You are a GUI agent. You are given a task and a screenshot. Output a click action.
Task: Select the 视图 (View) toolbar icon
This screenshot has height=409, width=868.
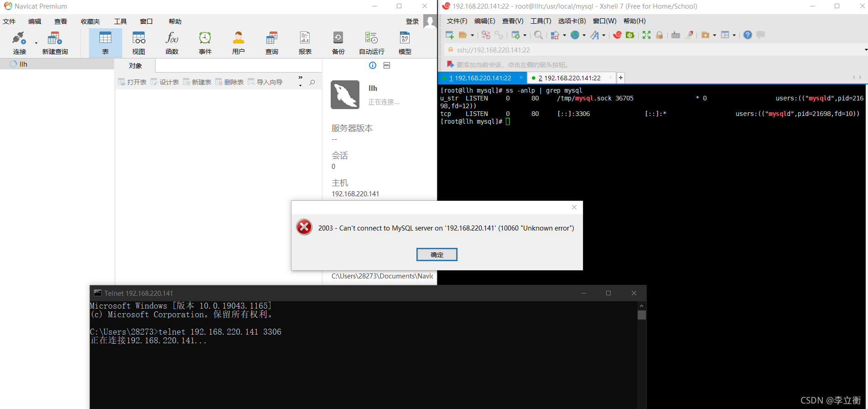(139, 38)
